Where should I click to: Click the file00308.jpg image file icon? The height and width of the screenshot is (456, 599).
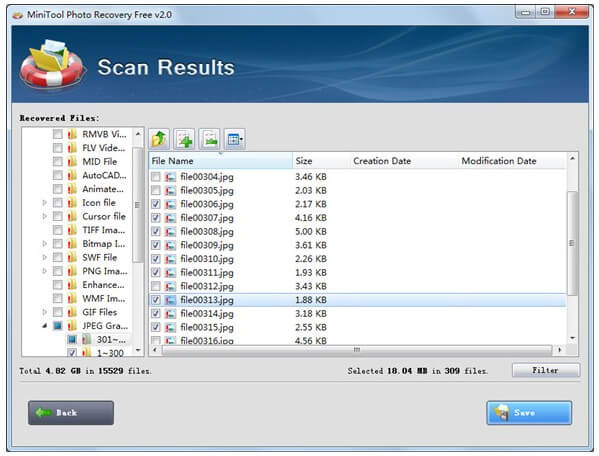170,231
